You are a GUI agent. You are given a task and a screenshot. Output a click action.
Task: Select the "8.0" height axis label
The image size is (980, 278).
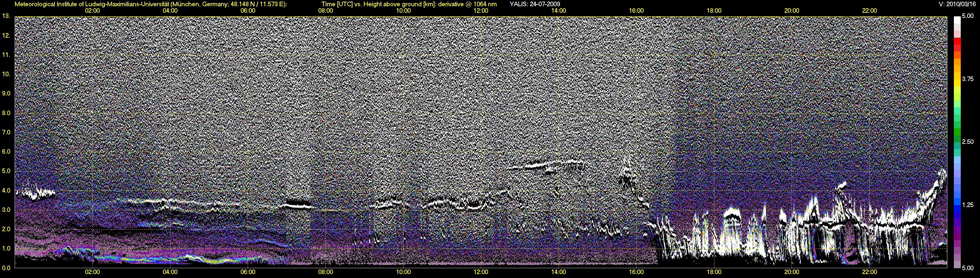(x=6, y=113)
